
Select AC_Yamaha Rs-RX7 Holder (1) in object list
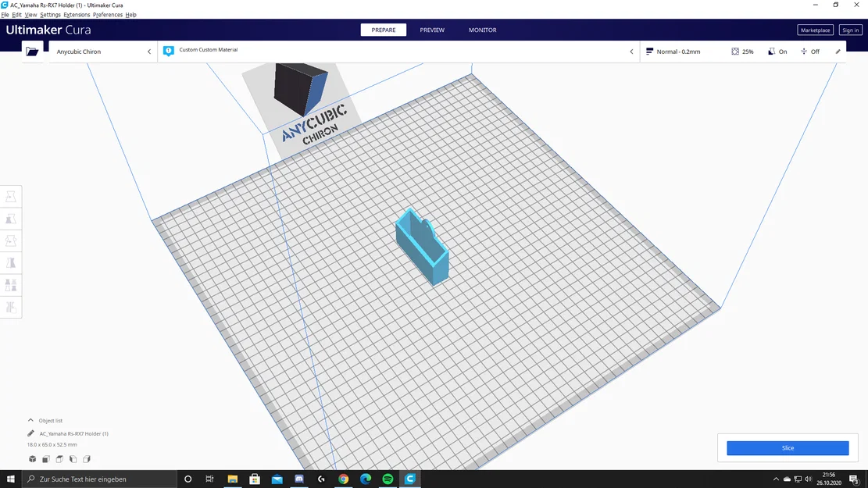click(x=73, y=434)
